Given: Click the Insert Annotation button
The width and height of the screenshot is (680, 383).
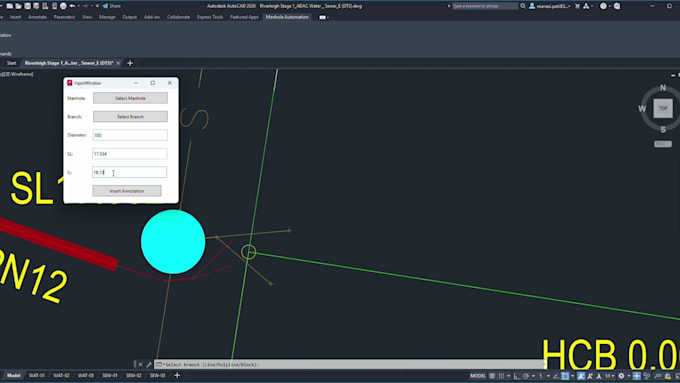Looking at the screenshot, I should click(x=127, y=191).
